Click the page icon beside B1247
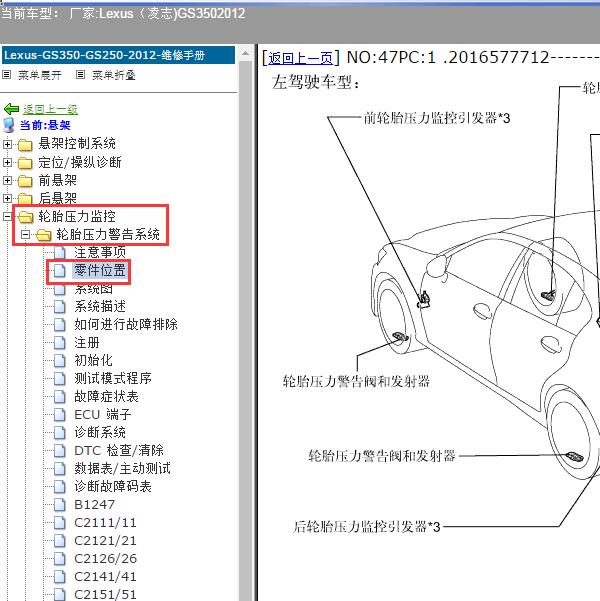Viewport: 600px width, 601px height. [59, 505]
